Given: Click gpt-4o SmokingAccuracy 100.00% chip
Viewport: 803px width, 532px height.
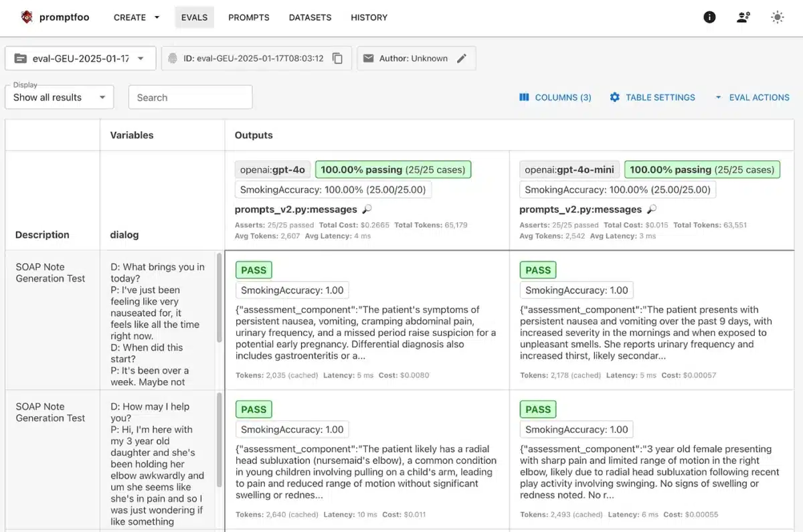Looking at the screenshot, I should point(333,189).
